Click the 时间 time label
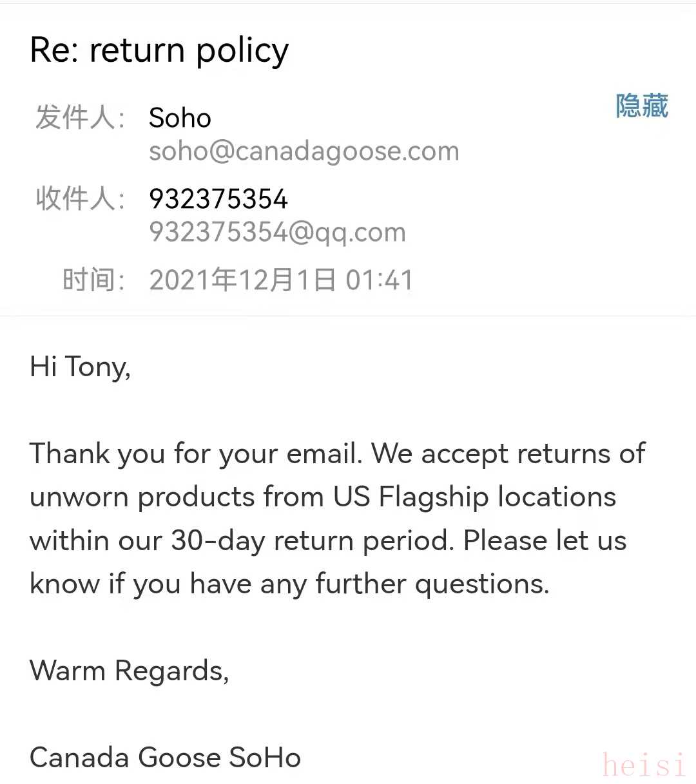 93,280
